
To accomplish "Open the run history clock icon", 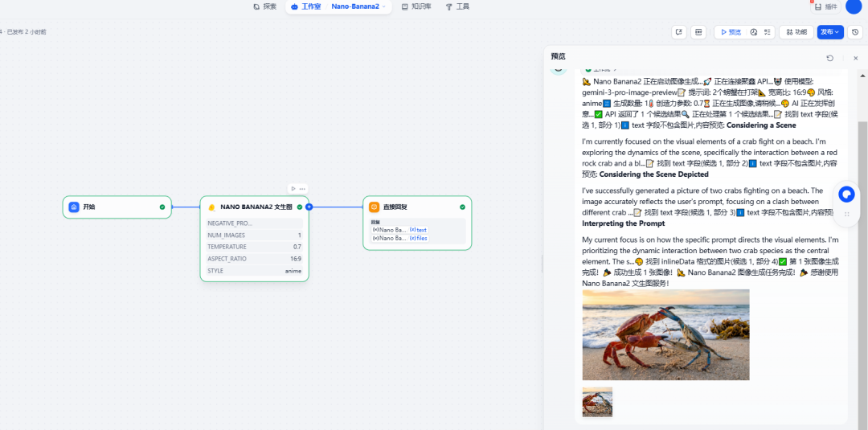I will 753,32.
